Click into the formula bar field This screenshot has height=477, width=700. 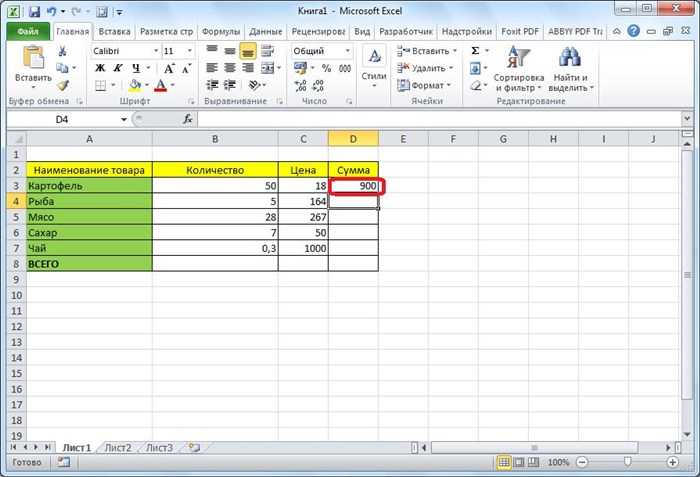coord(439,119)
